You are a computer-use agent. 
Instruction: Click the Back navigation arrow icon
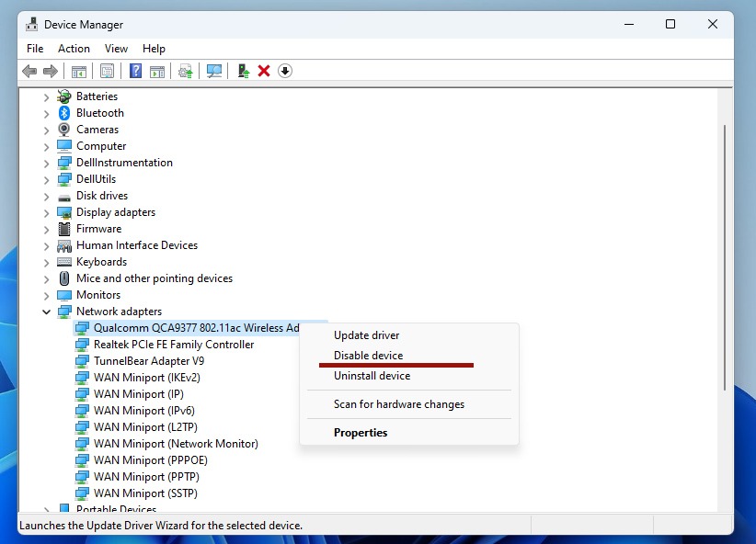pyautogui.click(x=29, y=71)
